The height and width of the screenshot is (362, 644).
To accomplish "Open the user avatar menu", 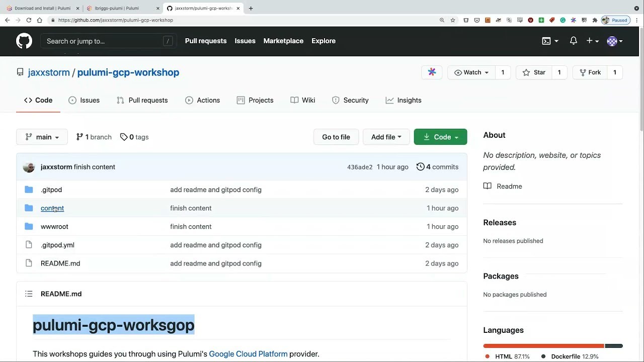I will pos(615,41).
